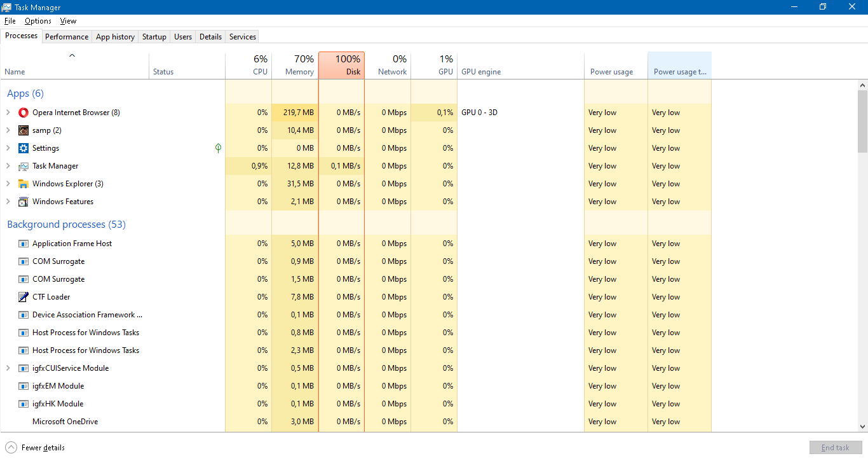
Task: Sort by the Network column header
Action: pyautogui.click(x=388, y=66)
